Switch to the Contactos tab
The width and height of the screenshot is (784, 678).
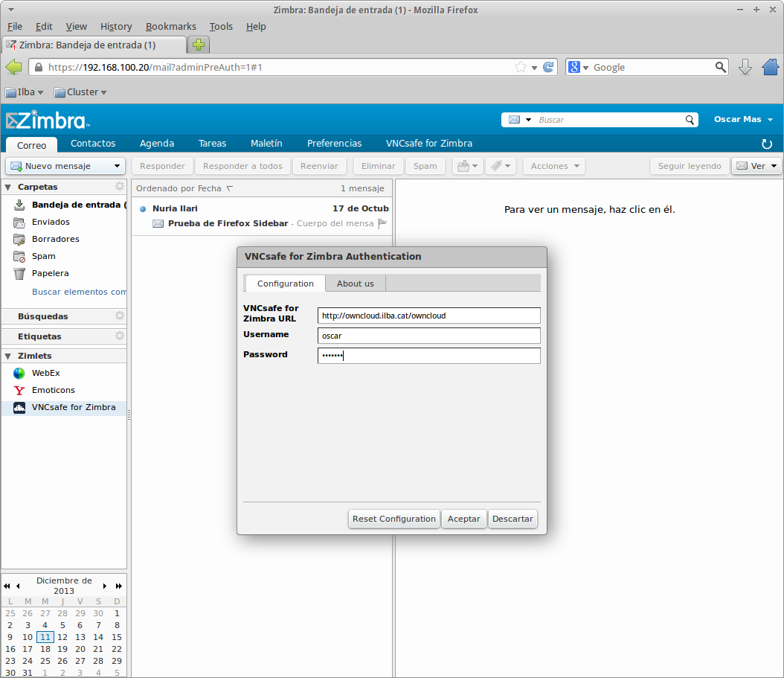coord(93,143)
